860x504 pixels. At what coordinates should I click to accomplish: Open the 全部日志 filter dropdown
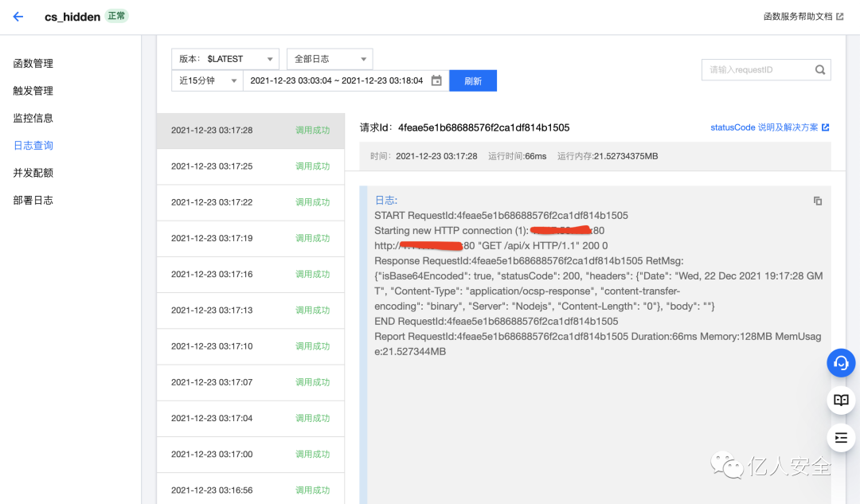(x=330, y=59)
